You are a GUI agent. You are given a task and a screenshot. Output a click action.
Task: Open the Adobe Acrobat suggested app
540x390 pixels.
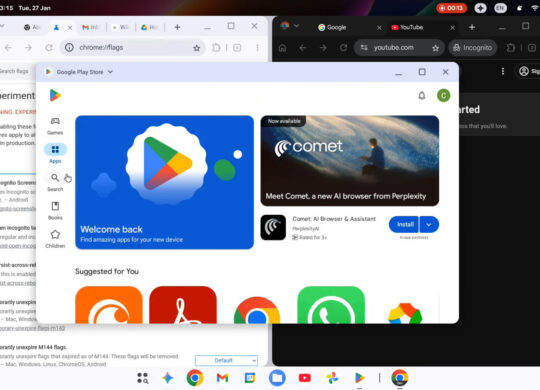click(183, 305)
